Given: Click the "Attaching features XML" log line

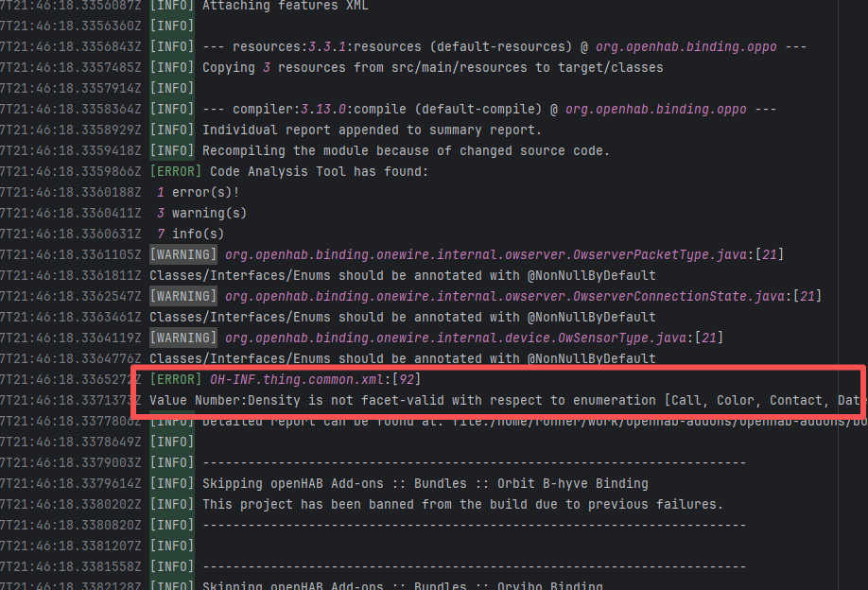Looking at the screenshot, I should point(286,6).
